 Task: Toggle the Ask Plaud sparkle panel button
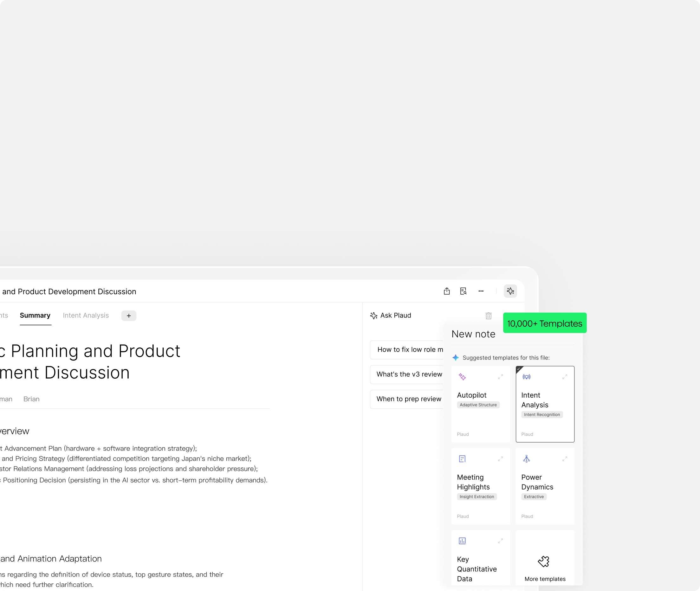[x=510, y=291]
